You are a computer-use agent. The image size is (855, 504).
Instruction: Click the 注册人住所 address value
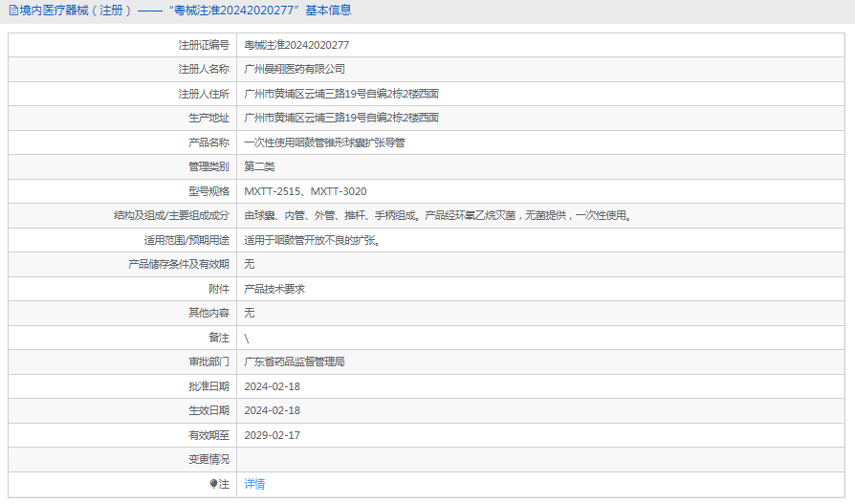coord(341,94)
